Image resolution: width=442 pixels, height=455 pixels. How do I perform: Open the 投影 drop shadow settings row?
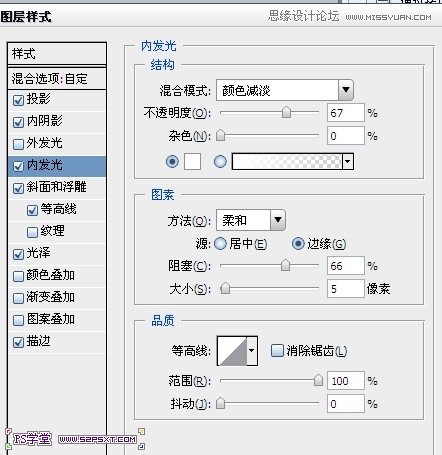[57, 100]
